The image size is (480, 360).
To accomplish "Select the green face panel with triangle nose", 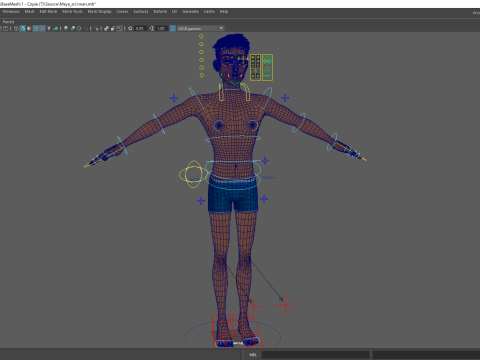I will tap(267, 67).
